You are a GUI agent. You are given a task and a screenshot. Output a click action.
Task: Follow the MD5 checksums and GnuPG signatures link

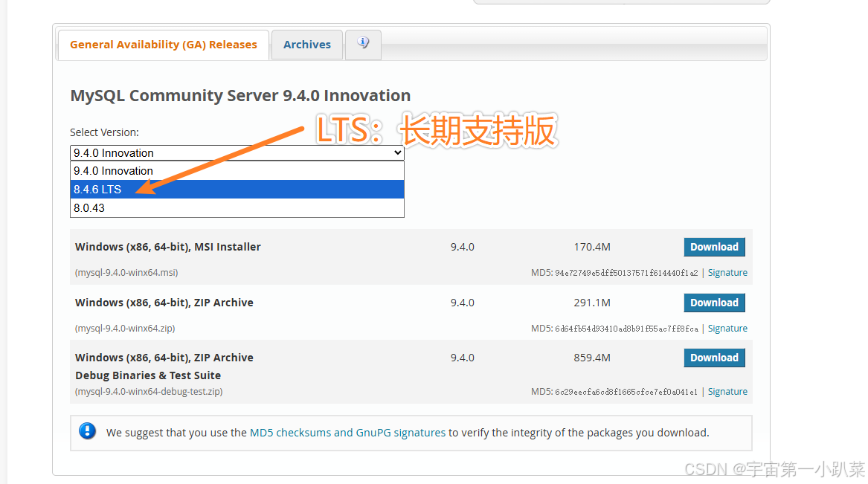tap(347, 433)
